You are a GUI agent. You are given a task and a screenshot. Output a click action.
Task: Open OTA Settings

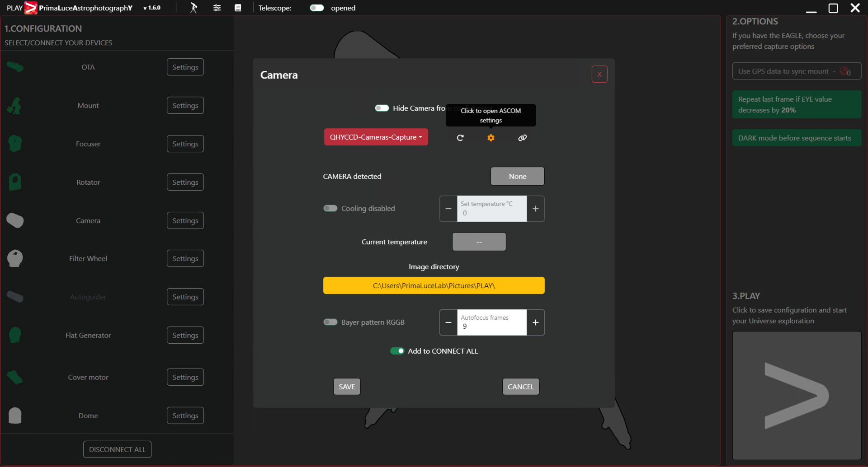tap(185, 67)
